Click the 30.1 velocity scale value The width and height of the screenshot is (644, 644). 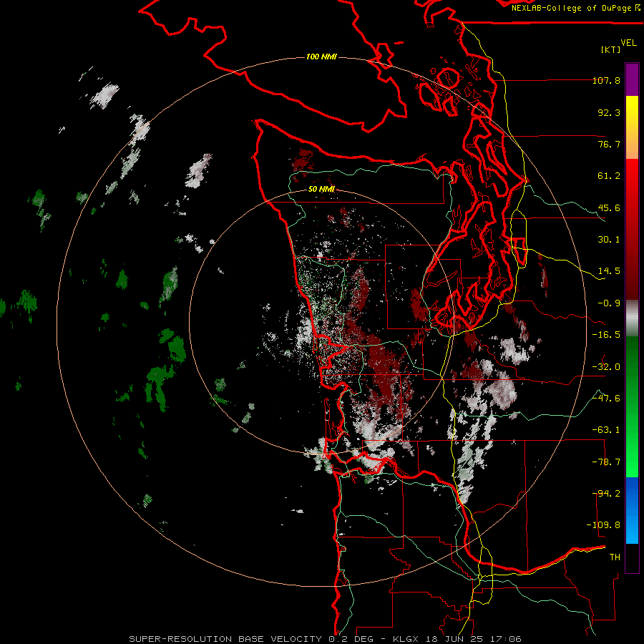pos(609,240)
